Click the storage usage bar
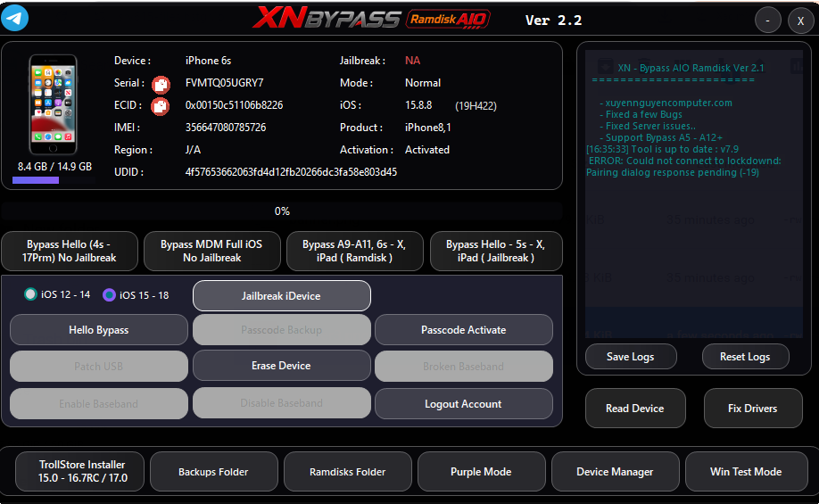 click(54, 180)
